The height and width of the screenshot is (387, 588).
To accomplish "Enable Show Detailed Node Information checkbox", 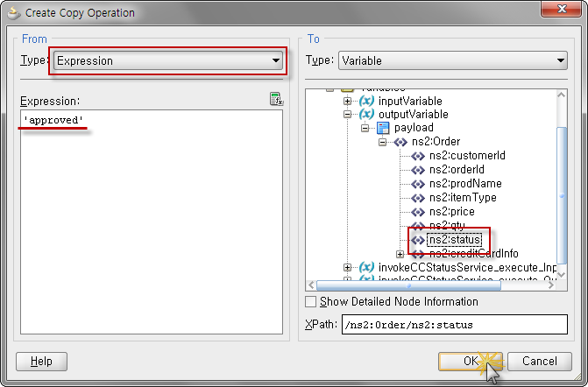I will tap(310, 301).
